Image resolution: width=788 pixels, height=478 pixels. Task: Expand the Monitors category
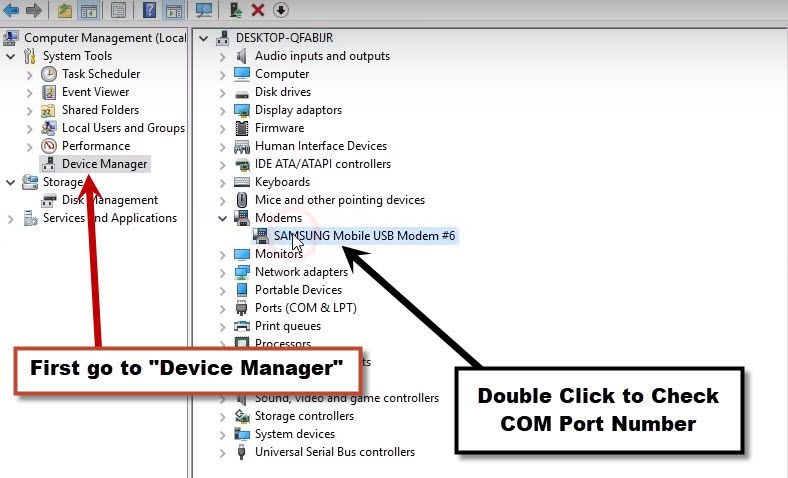(x=222, y=254)
